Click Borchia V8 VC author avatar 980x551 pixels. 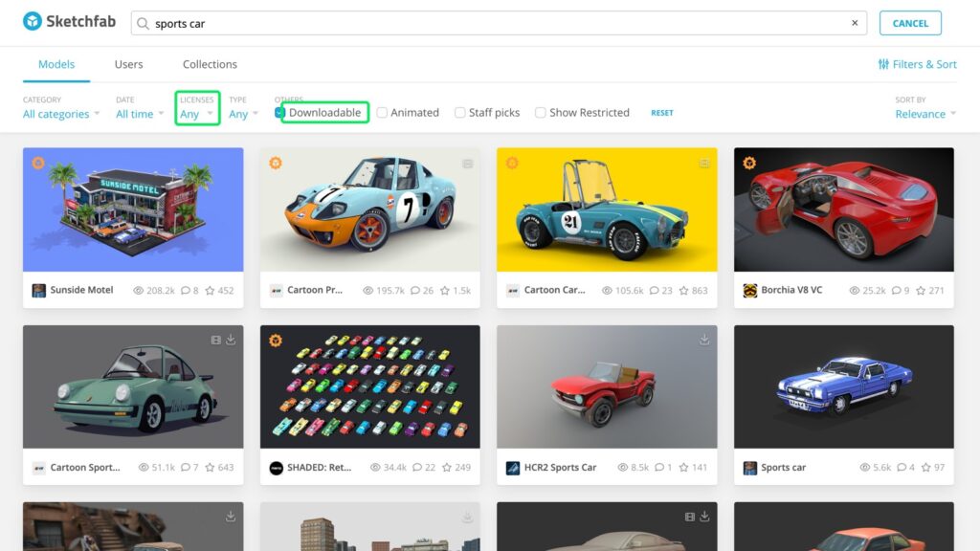750,291
